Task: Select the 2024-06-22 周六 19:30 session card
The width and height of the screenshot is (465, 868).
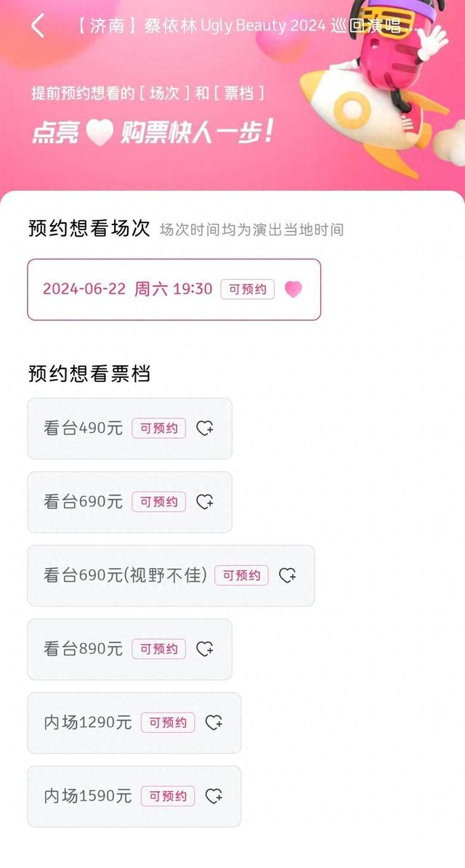Action: point(127,289)
